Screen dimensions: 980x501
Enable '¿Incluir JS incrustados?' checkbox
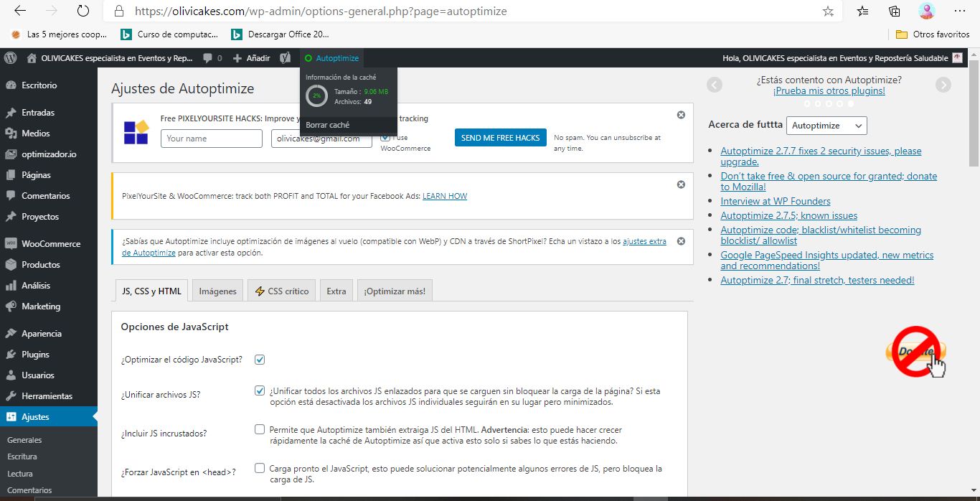(260, 429)
